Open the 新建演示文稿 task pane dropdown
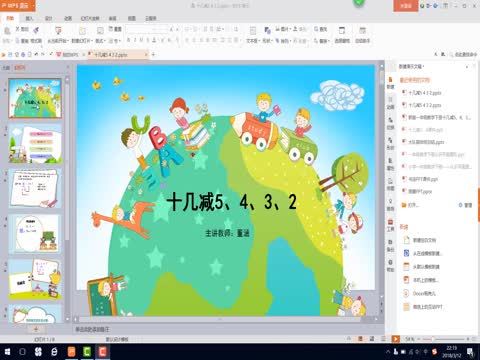 411,67
